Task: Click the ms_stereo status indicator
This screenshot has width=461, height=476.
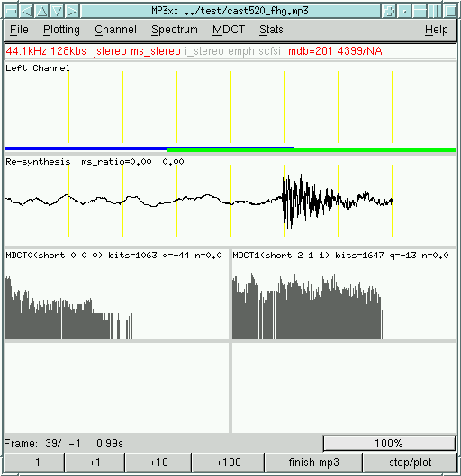Action: point(156,51)
